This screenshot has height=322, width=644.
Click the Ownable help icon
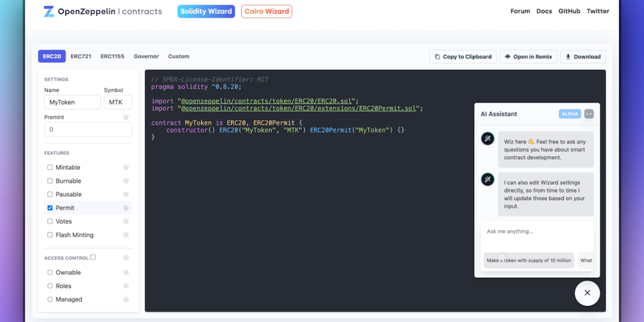point(126,272)
